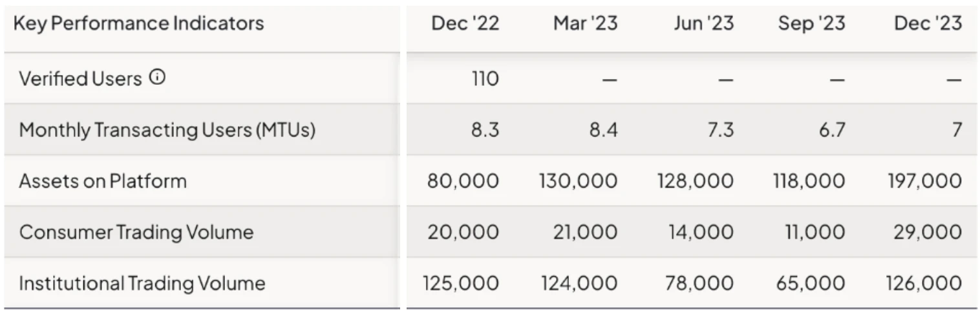This screenshot has height=313, width=980.
Task: Select the Dec '23 MTUs value 7
Action: (x=956, y=130)
